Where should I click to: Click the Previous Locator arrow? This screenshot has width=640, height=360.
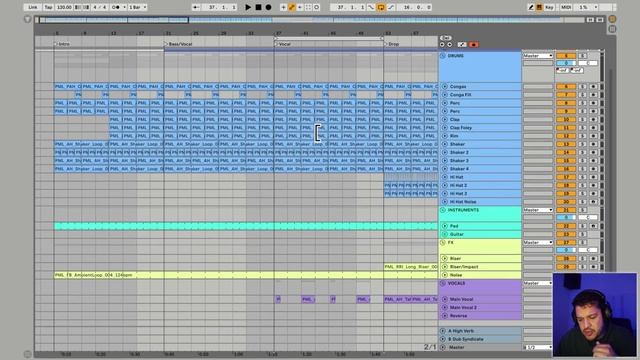coord(442,44)
